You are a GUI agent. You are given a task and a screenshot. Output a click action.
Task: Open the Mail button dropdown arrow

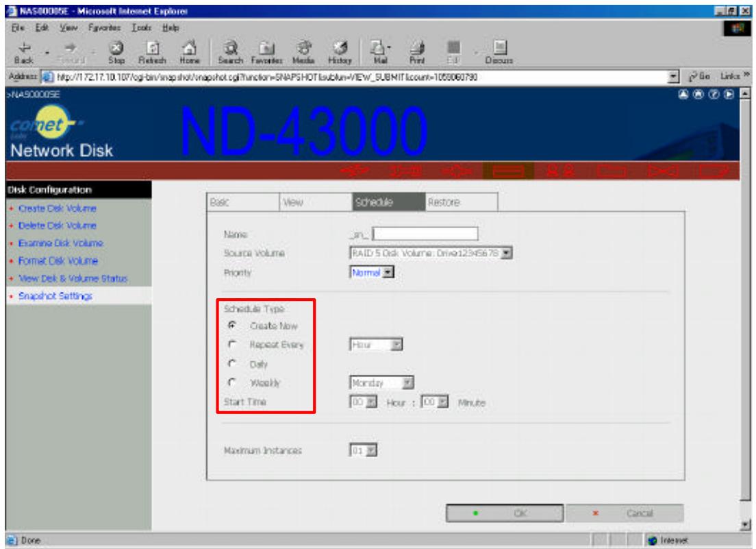click(388, 48)
